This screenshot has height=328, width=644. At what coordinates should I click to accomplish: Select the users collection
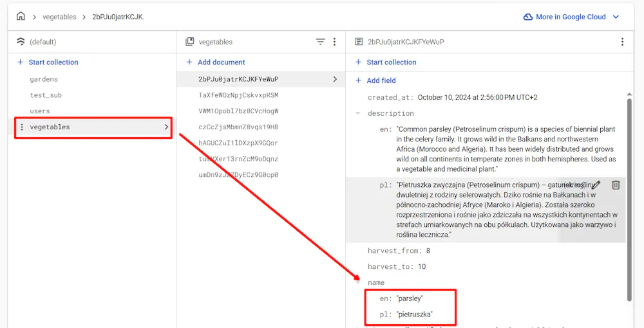point(39,111)
